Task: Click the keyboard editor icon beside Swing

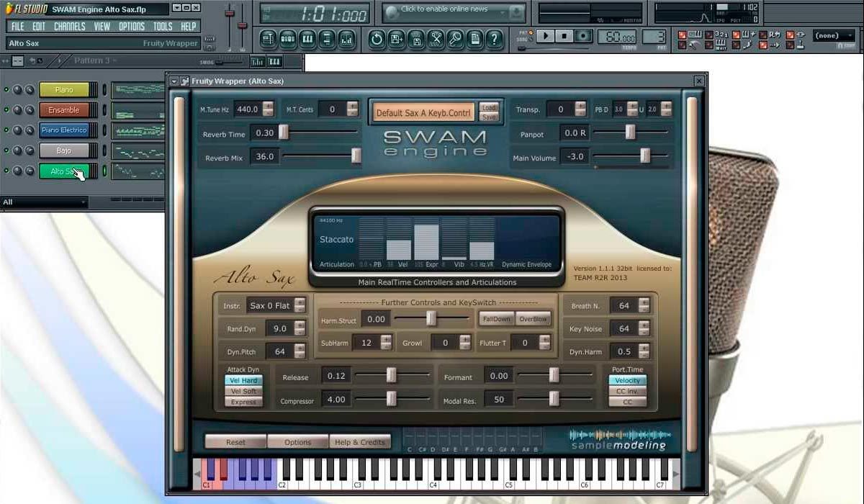Action: point(274,61)
